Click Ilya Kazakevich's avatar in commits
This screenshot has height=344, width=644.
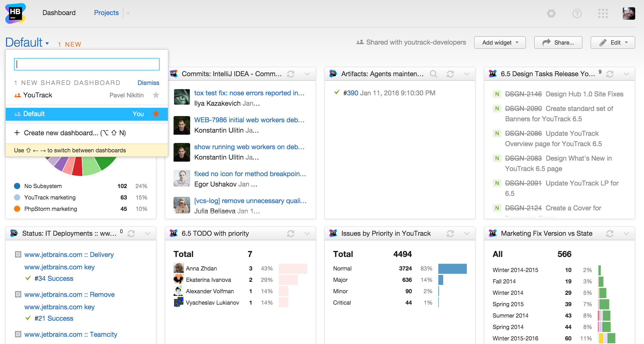[182, 97]
